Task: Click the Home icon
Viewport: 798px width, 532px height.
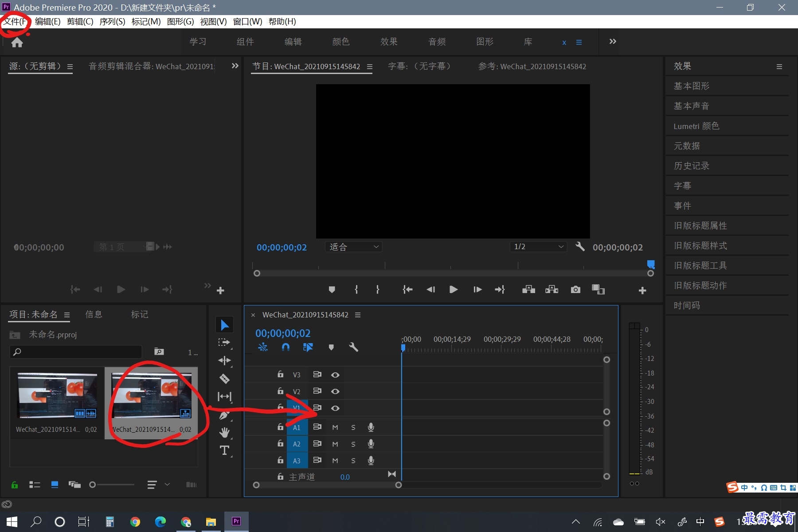Action: pyautogui.click(x=17, y=42)
